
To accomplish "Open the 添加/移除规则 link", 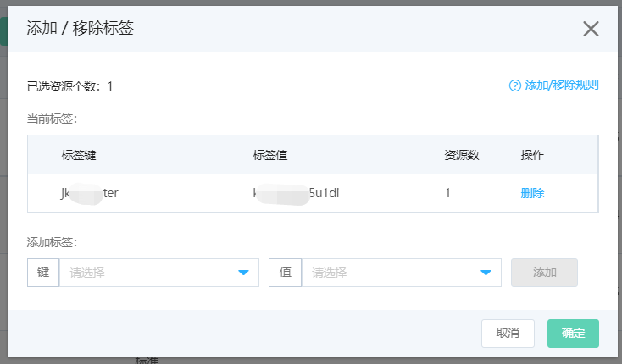I will [x=561, y=85].
